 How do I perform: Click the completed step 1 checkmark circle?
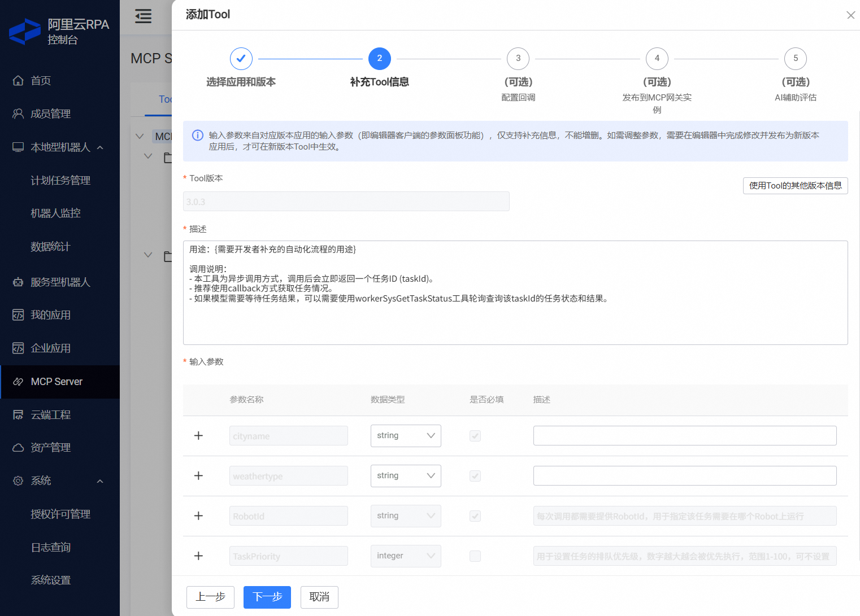241,59
